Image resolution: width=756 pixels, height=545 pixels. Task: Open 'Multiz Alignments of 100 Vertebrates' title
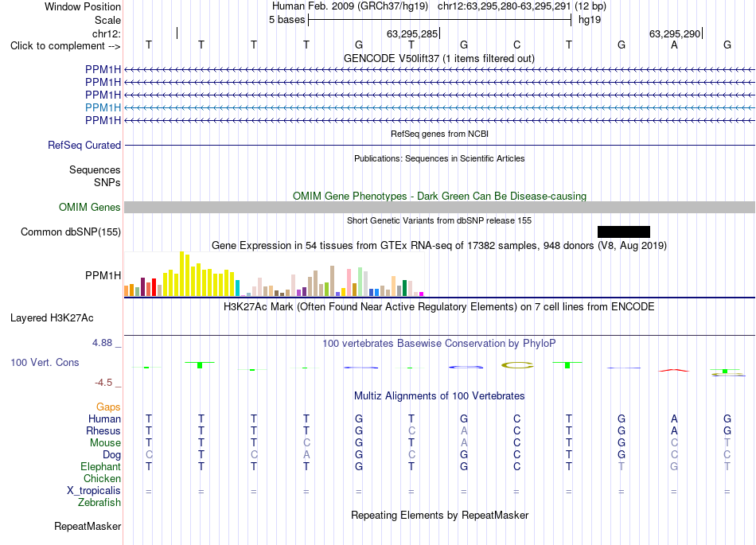(x=439, y=396)
